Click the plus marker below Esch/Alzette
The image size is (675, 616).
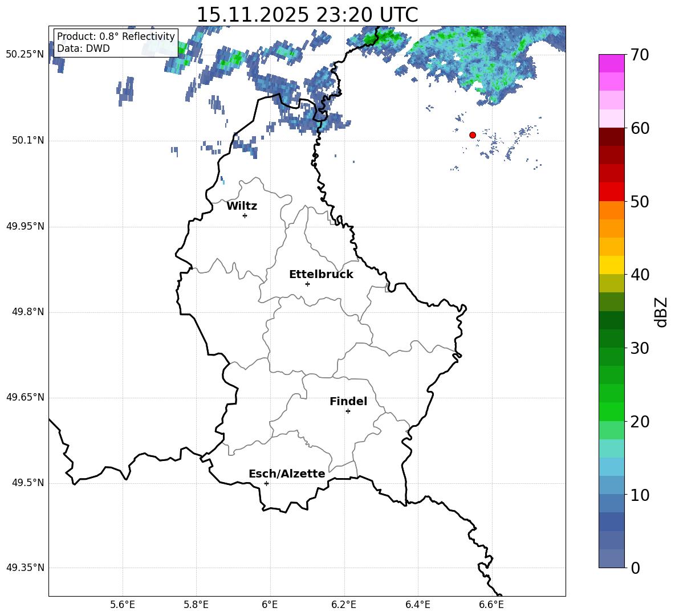(x=266, y=483)
